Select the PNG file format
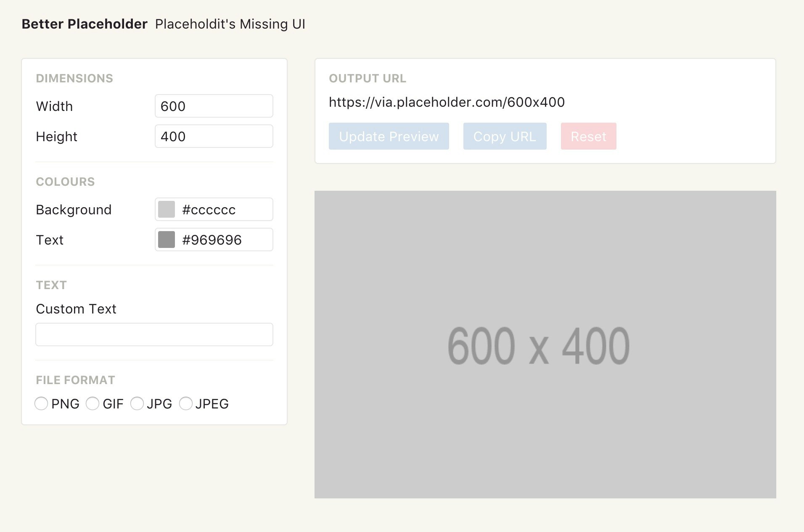The width and height of the screenshot is (804, 532). click(41, 403)
